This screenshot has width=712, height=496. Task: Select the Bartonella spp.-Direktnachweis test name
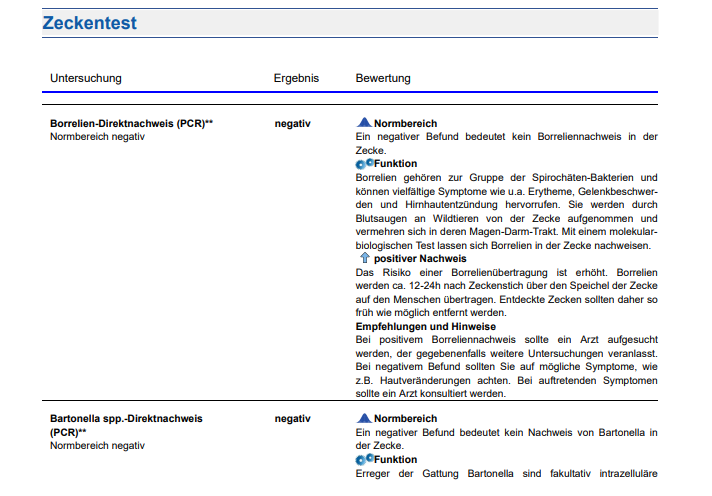click(x=125, y=419)
